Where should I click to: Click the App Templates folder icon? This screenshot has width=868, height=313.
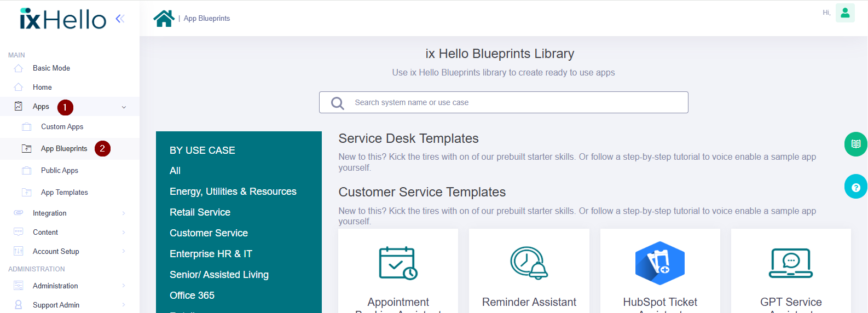[27, 193]
